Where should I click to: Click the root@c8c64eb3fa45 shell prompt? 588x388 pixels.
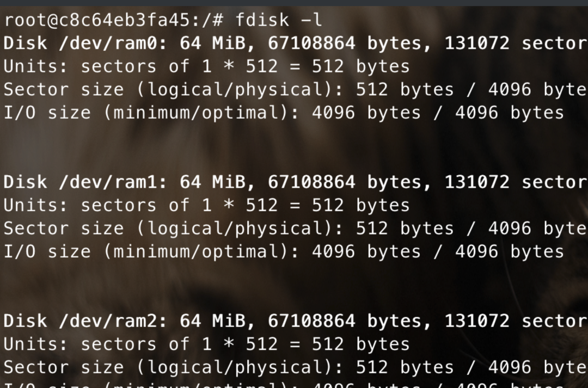pos(114,20)
